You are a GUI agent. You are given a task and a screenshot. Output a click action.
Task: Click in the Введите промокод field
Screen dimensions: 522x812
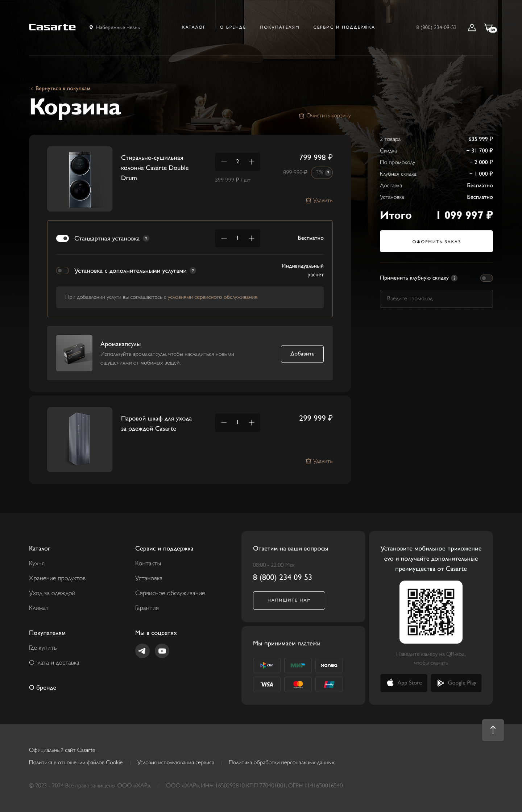[436, 299]
